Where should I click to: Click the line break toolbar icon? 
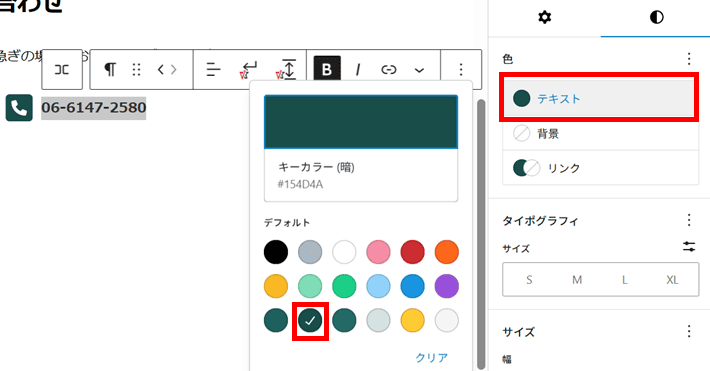pos(248,70)
